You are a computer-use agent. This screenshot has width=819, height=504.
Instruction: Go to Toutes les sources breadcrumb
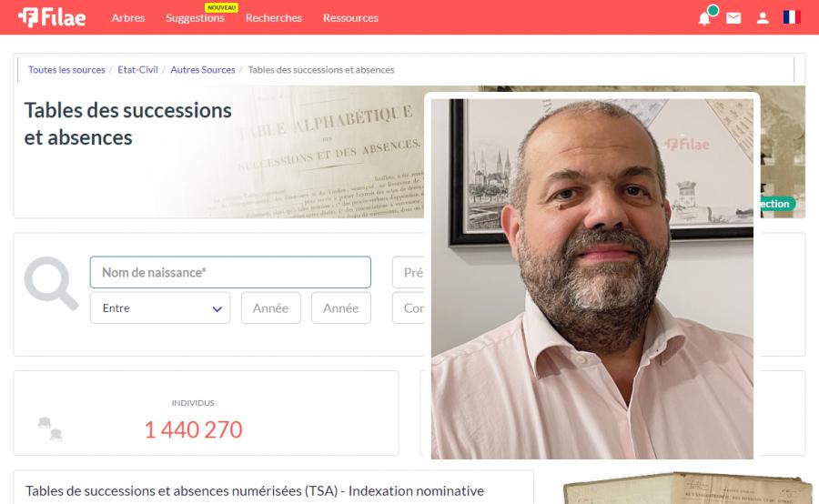pyautogui.click(x=66, y=69)
